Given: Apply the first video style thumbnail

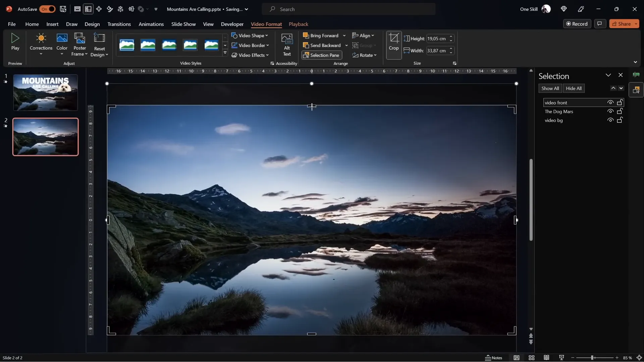Looking at the screenshot, I should pyautogui.click(x=127, y=45).
